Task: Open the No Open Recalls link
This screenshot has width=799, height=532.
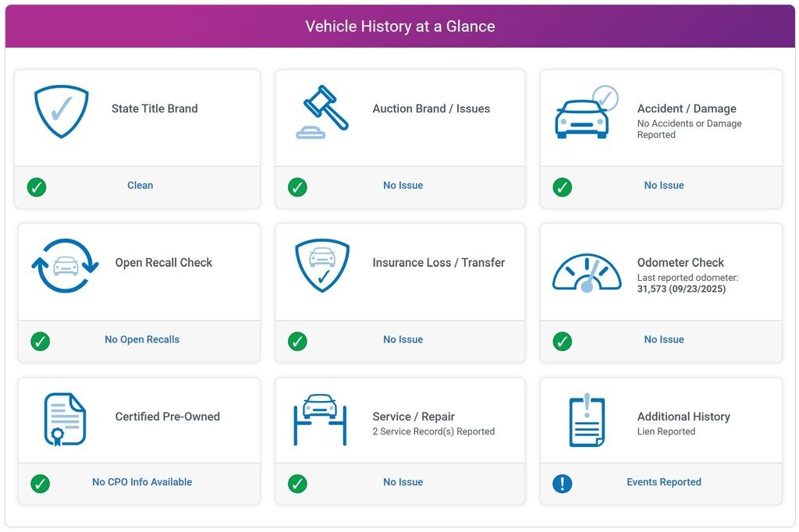Action: coord(142,339)
